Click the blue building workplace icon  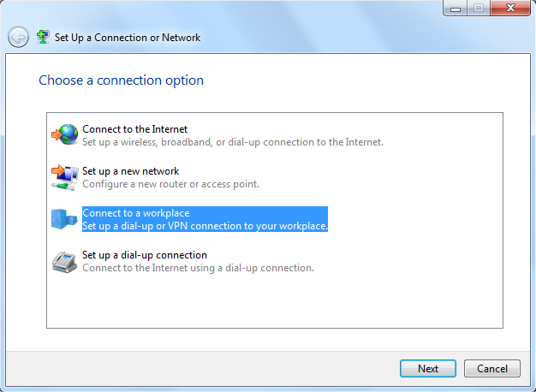pyautogui.click(x=65, y=219)
